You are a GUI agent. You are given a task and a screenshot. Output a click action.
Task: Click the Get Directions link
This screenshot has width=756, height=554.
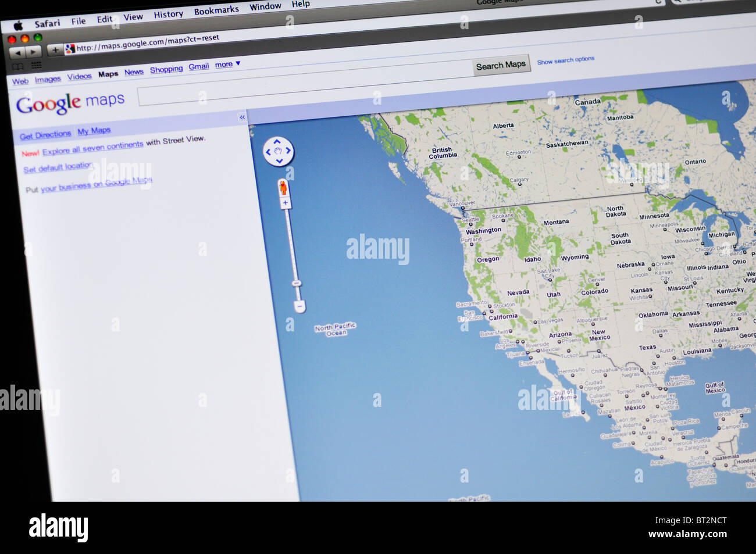pos(45,135)
